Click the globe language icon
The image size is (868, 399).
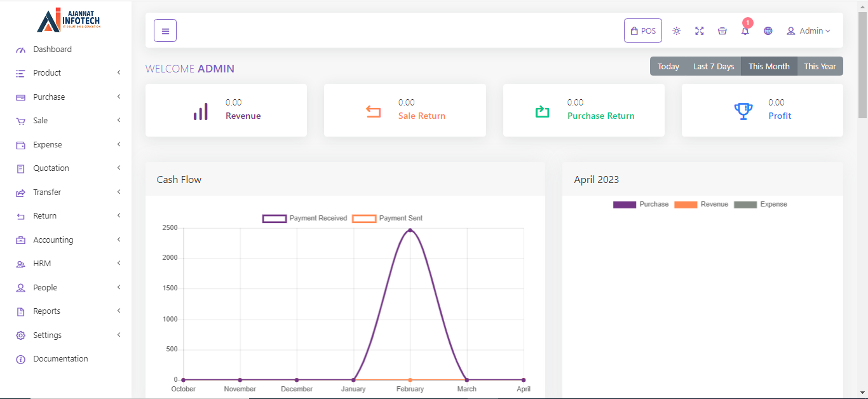768,31
